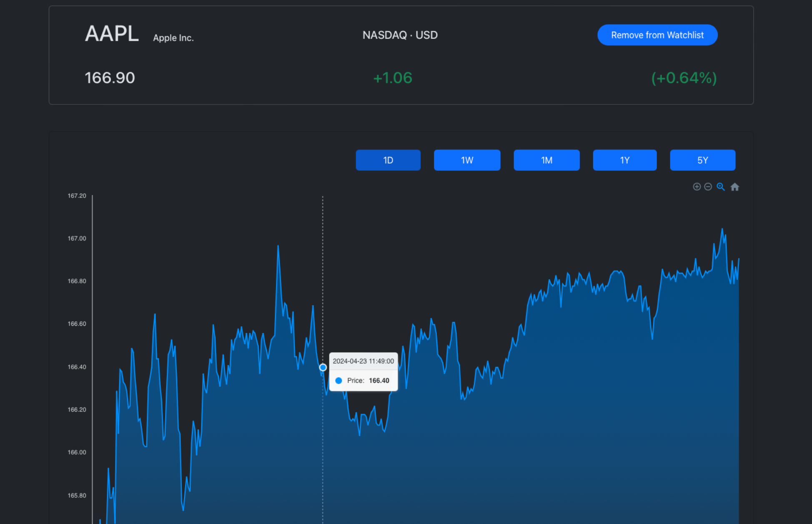Switch chart range to 1D
812x524 pixels.
[388, 160]
